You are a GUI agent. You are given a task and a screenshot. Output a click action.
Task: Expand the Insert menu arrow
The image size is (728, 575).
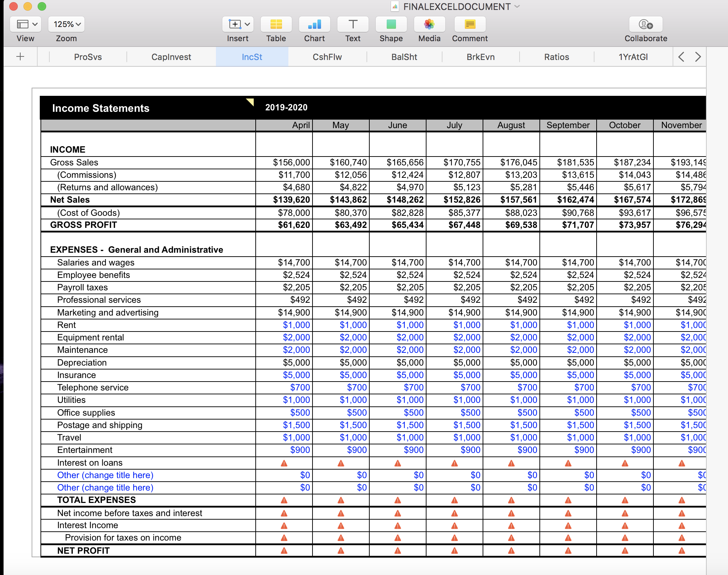(x=248, y=24)
